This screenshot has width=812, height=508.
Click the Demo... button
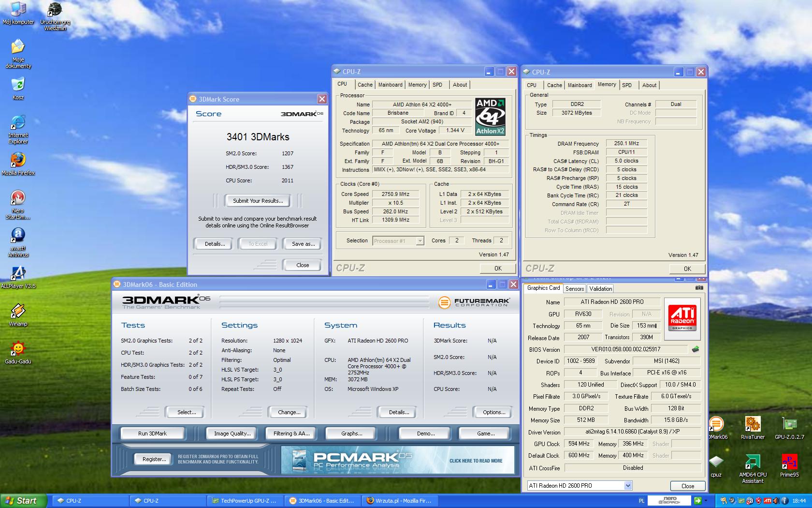pyautogui.click(x=426, y=433)
